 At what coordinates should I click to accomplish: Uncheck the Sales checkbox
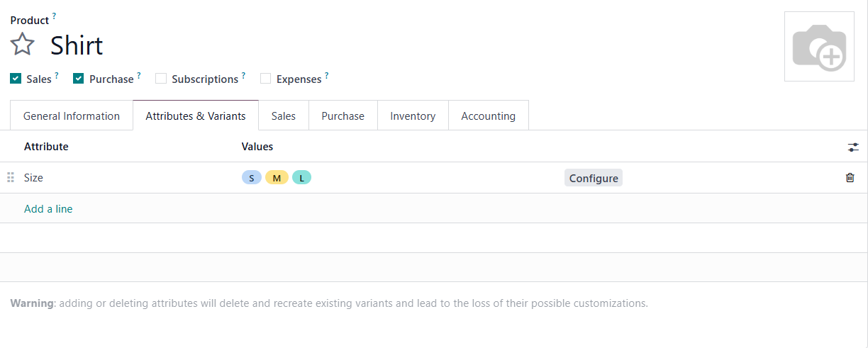[16, 79]
